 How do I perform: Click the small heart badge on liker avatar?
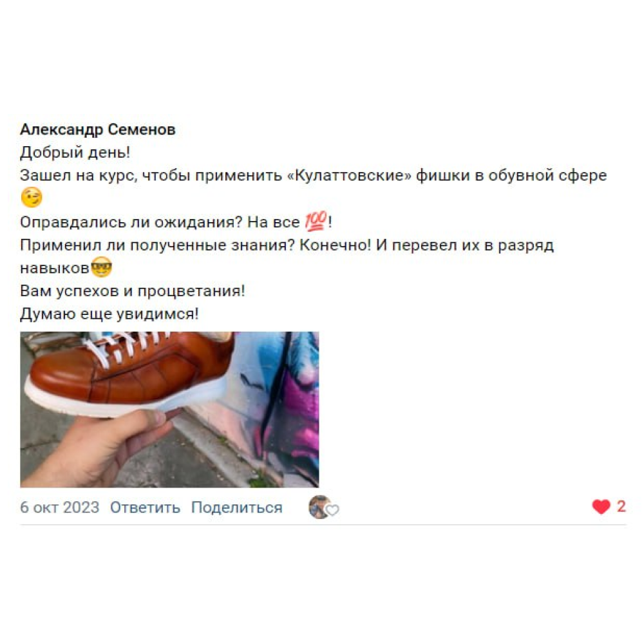pyautogui.click(x=332, y=510)
